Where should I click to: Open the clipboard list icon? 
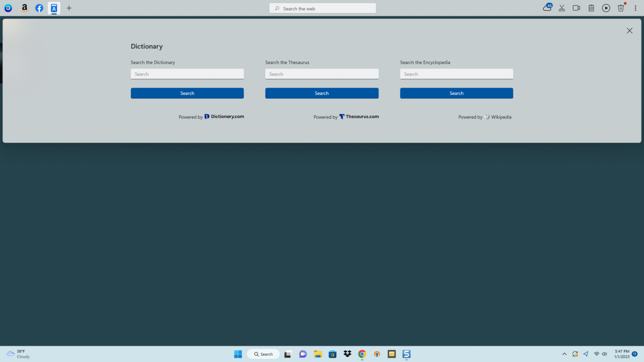(591, 8)
